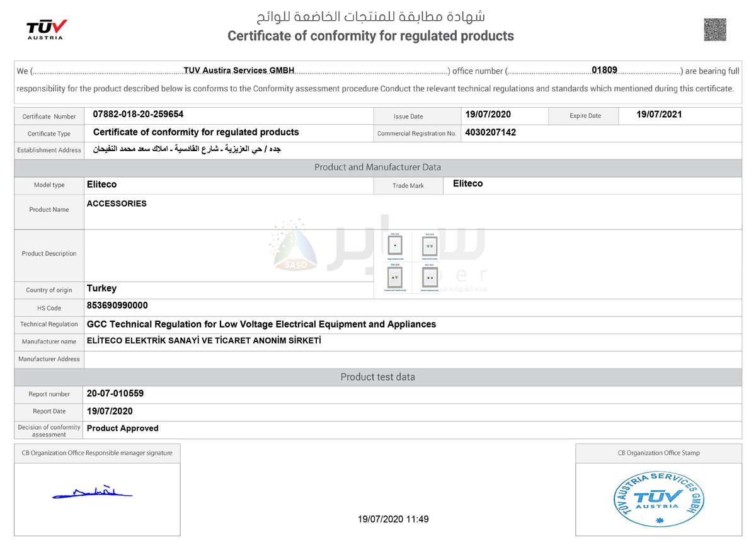
Task: Select the Certificate Type value text
Action: point(196,132)
